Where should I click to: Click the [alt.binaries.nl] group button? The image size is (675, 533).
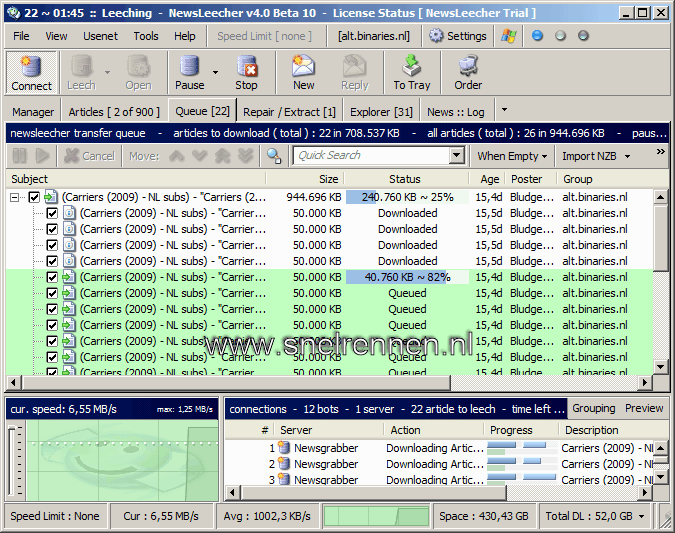[x=374, y=36]
